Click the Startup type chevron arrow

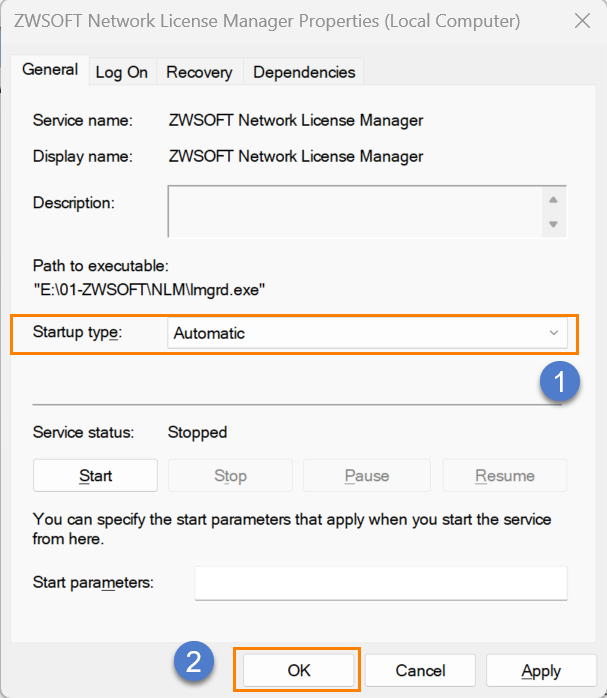[554, 333]
